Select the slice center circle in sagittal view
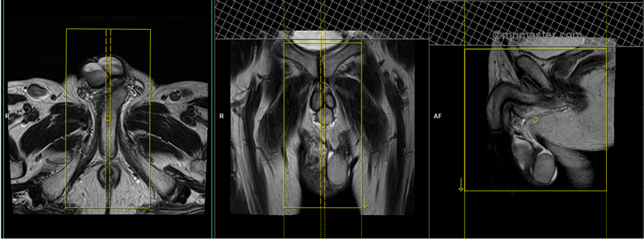The image size is (644, 239). 535,120
